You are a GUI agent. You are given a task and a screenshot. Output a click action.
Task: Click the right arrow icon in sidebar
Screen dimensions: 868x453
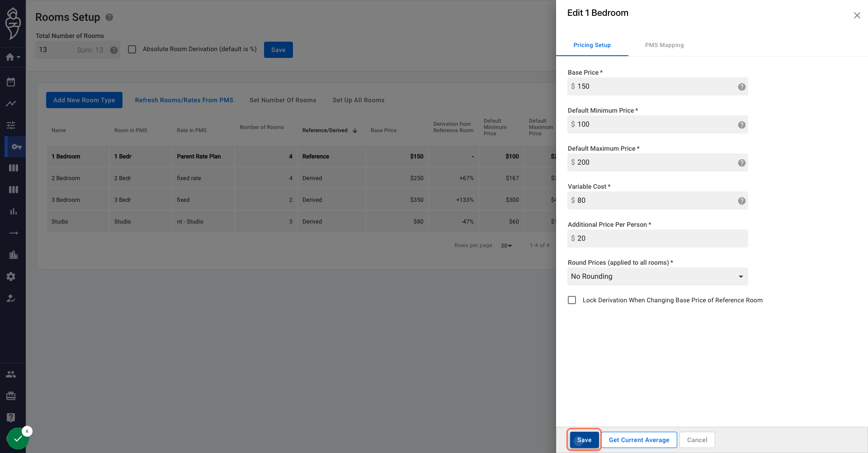[14, 233]
